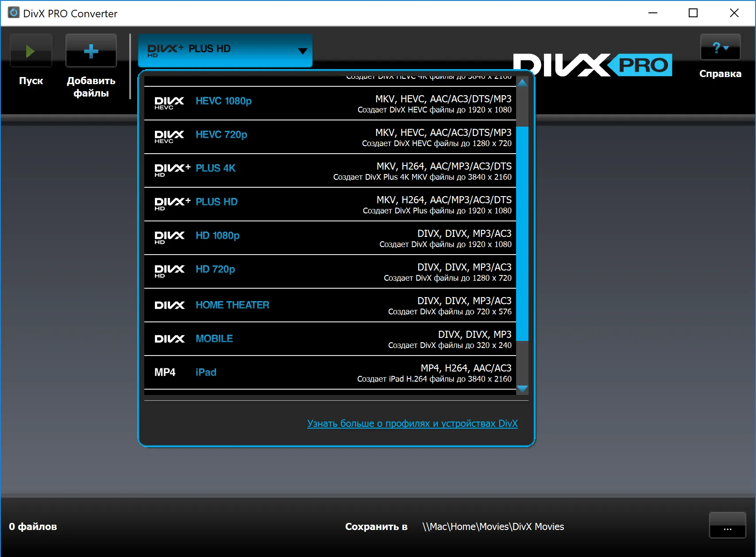The width and height of the screenshot is (756, 557).
Task: Open the Справка help dropdown
Action: click(720, 47)
